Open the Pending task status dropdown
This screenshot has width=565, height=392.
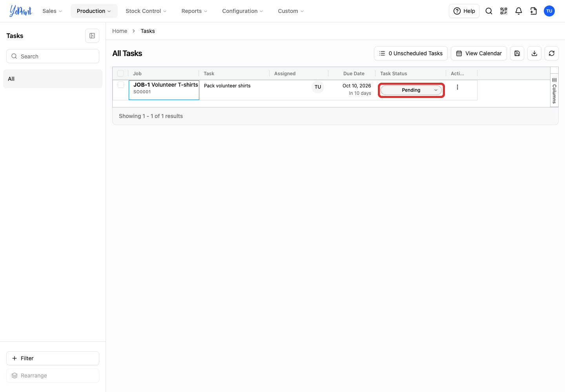(x=411, y=90)
